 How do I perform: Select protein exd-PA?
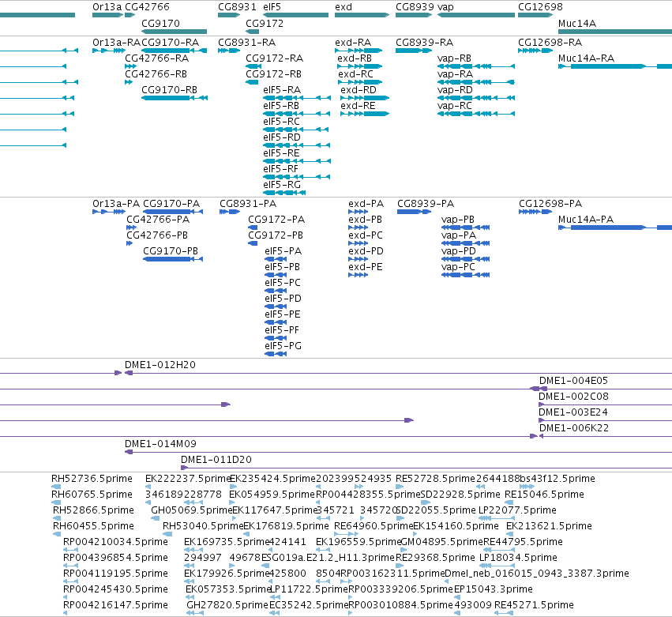point(359,212)
